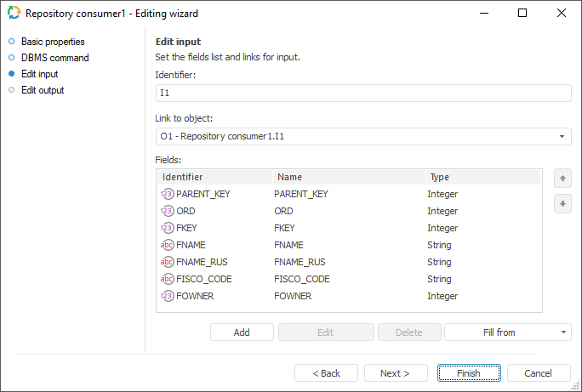This screenshot has height=392, width=582.
Task: Sort fields by the Type column header
Action: 482,177
